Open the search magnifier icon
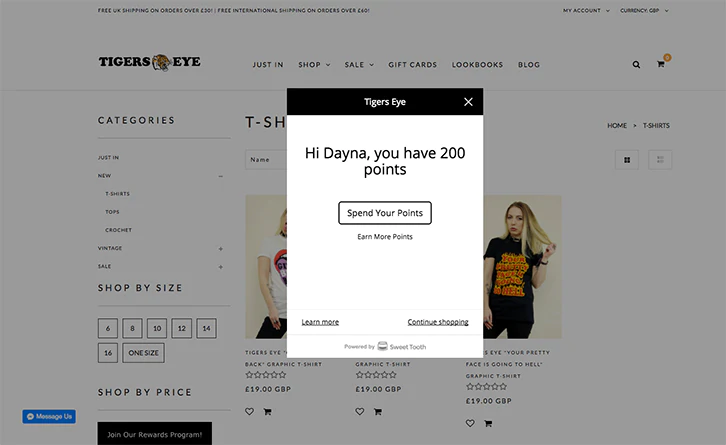726x445 pixels. 636,65
